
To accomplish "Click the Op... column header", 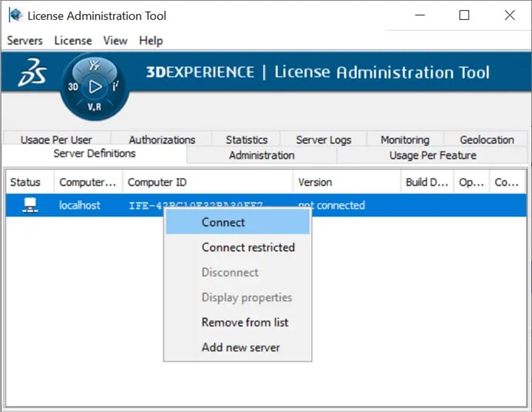I will pyautogui.click(x=471, y=182).
